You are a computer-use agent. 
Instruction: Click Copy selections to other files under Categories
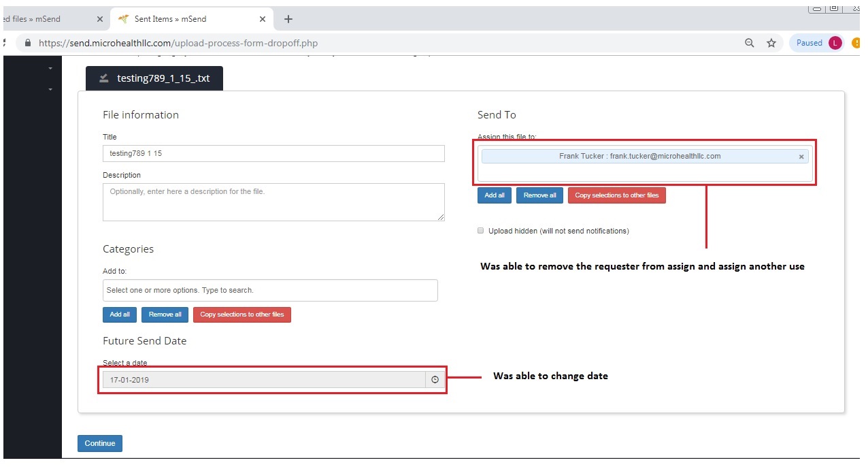click(242, 315)
